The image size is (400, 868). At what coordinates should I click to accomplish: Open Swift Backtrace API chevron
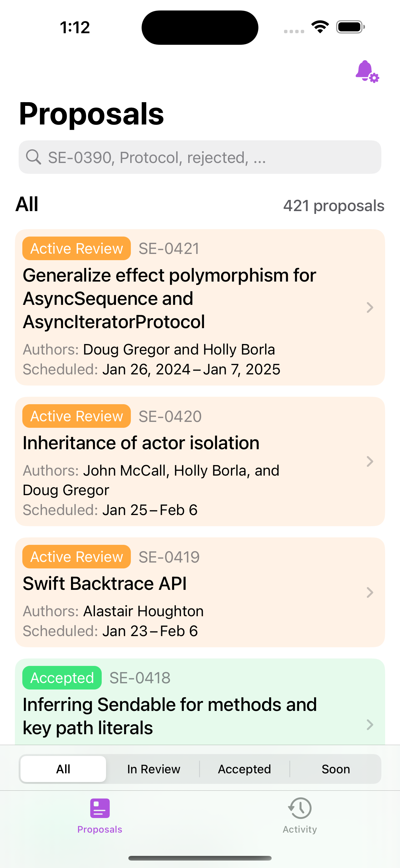point(370,592)
